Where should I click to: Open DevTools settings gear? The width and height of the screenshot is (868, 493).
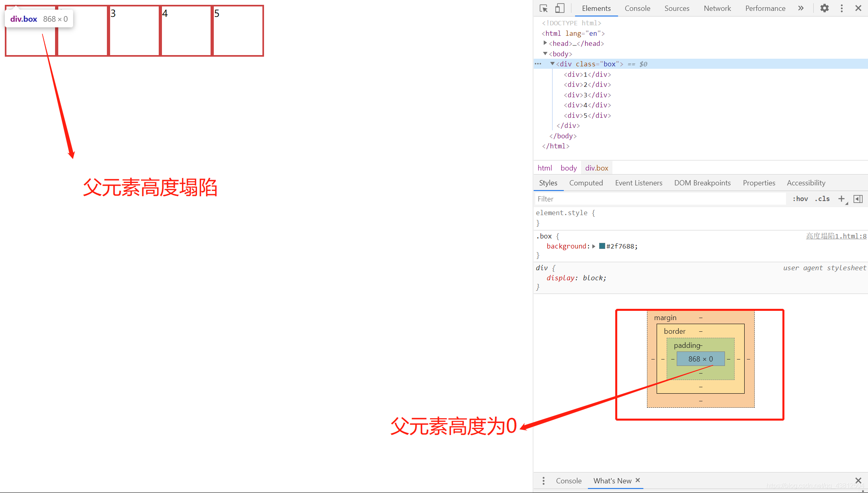pos(824,8)
